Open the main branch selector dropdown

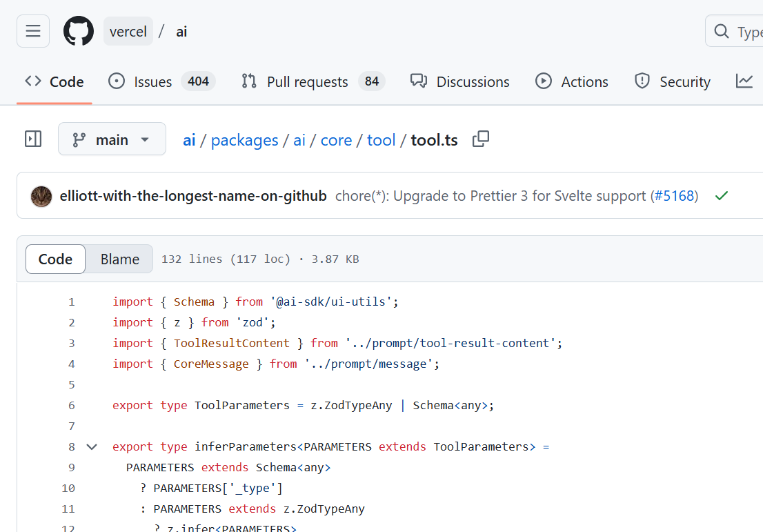pyautogui.click(x=112, y=139)
